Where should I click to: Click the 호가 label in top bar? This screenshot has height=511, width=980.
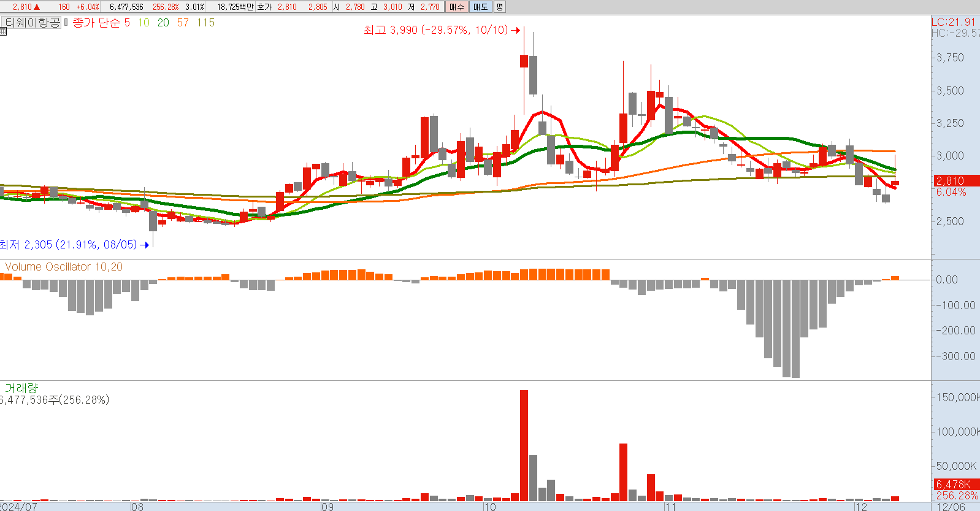click(x=264, y=7)
